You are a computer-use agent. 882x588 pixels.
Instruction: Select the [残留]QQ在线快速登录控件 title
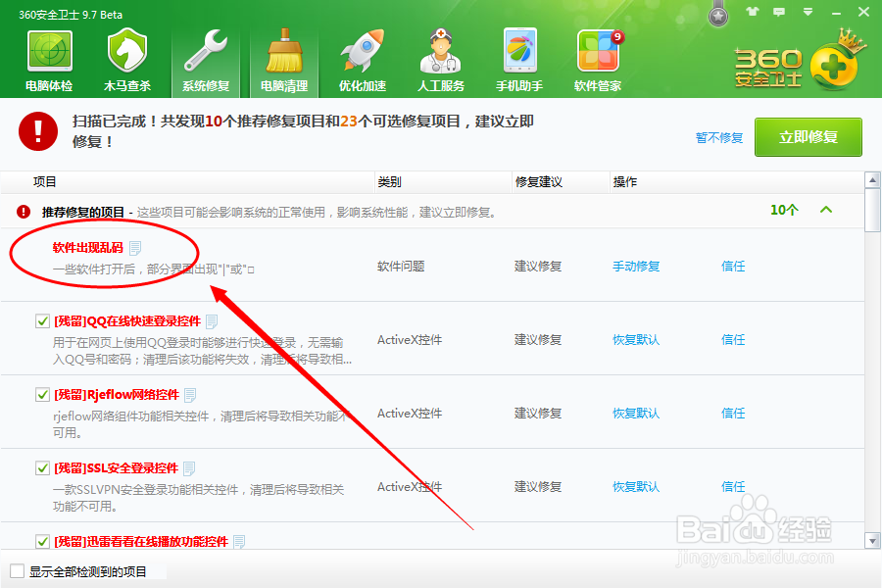[x=127, y=321]
